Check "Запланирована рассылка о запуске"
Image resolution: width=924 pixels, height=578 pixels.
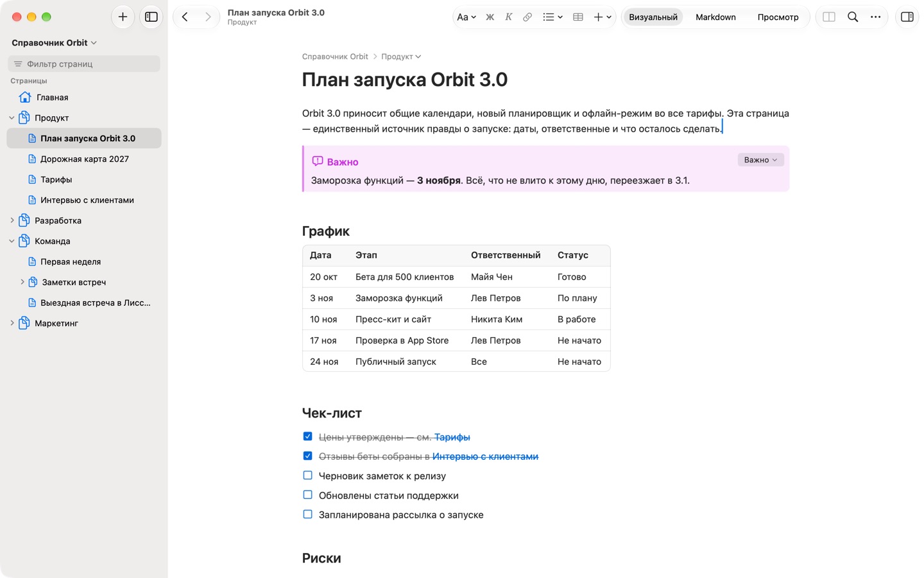click(x=307, y=514)
